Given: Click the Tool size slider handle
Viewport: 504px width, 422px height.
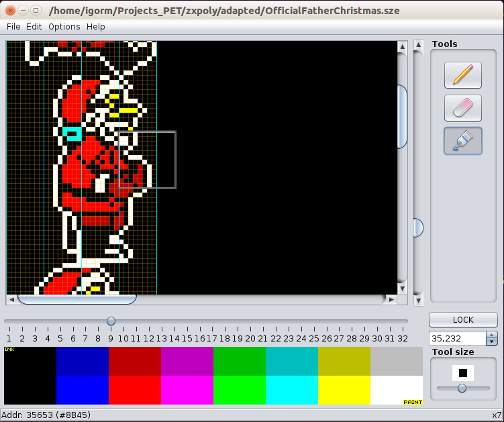Looking at the screenshot, I should [462, 388].
